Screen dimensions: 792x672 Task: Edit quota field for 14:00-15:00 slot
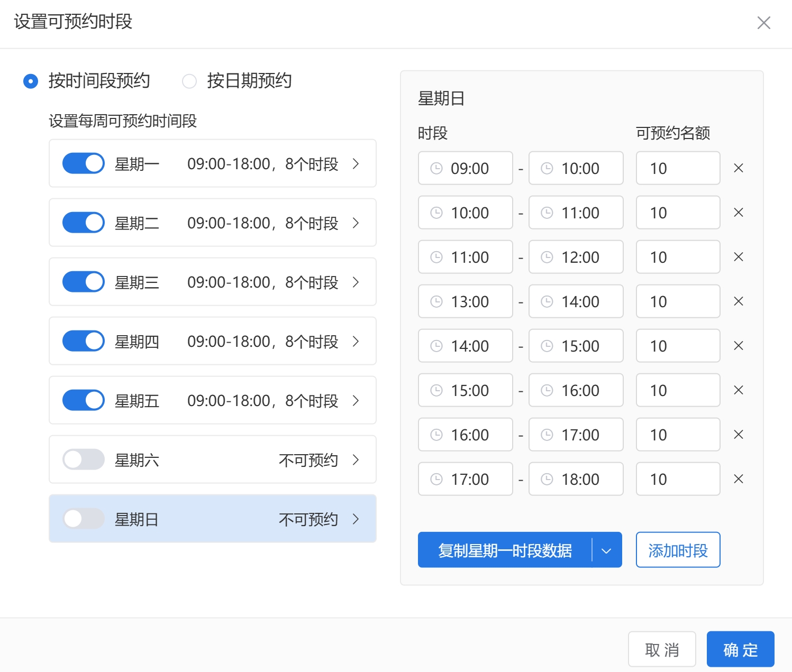point(677,346)
